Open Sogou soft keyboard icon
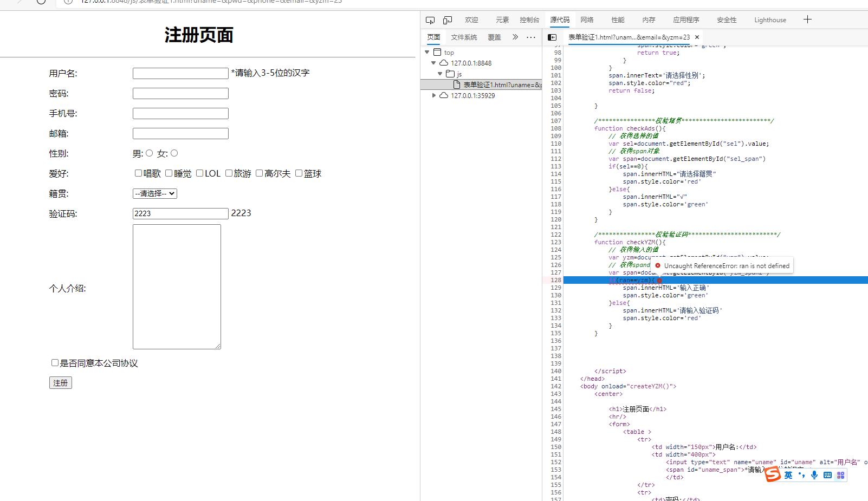Viewport: 868px width, 501px height. coord(827,475)
